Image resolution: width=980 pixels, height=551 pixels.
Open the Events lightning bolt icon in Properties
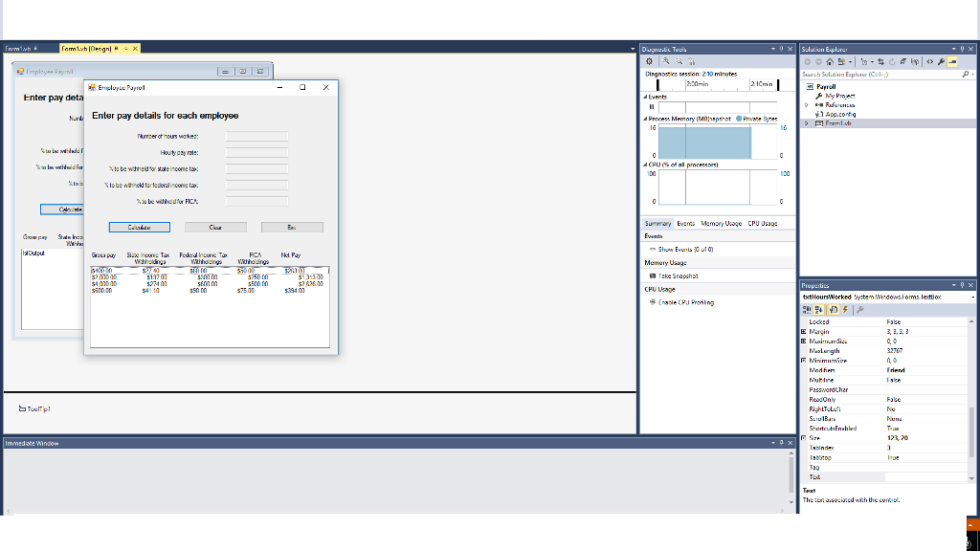845,309
